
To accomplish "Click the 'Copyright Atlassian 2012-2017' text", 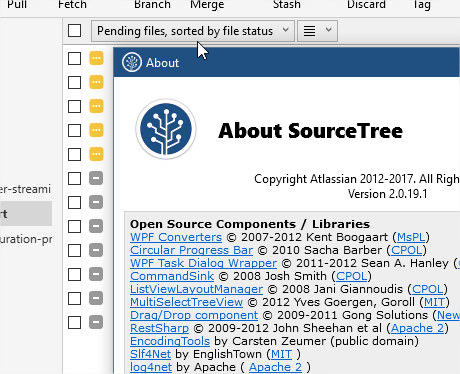I will [333, 179].
